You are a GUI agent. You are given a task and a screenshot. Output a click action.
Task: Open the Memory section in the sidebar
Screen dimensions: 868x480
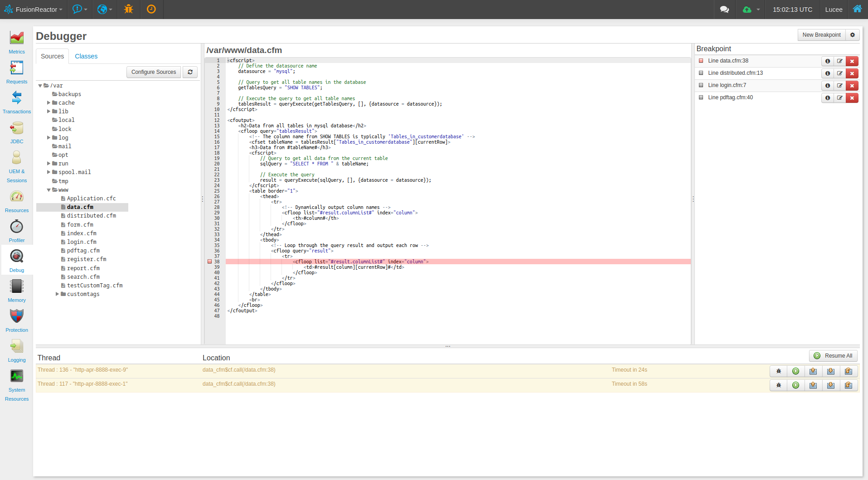17,291
